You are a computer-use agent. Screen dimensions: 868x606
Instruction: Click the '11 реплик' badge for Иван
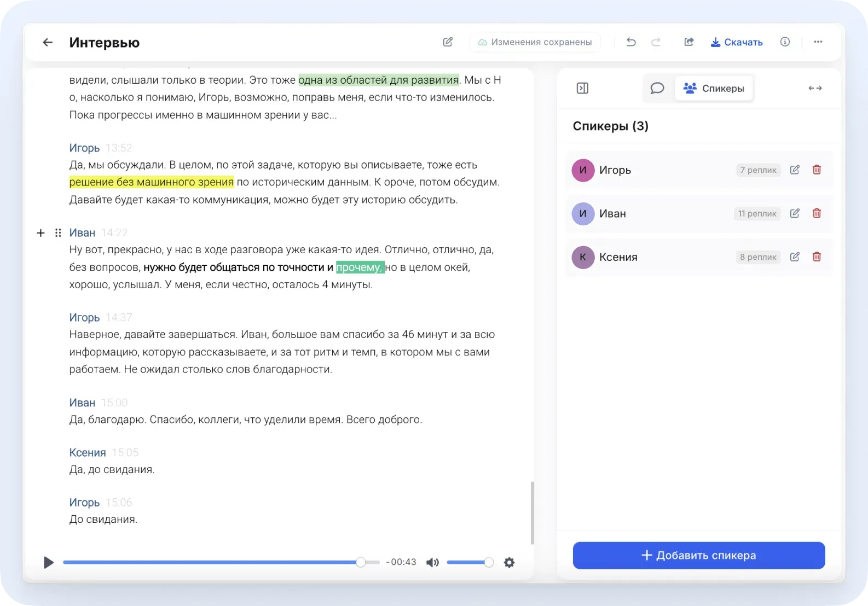[757, 213]
